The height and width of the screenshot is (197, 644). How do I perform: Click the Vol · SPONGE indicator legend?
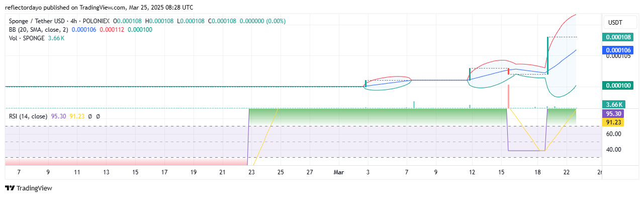coord(27,38)
